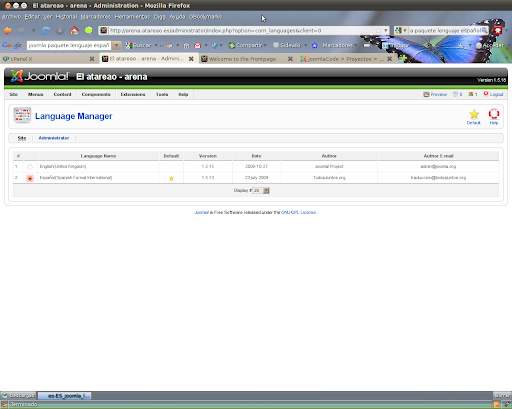
Task: Go back with the orange Back arrow
Action: click(x=7, y=31)
